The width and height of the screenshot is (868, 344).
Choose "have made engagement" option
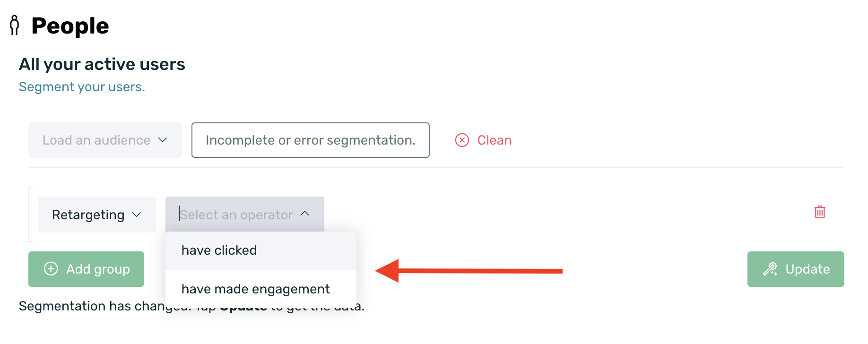click(x=261, y=289)
